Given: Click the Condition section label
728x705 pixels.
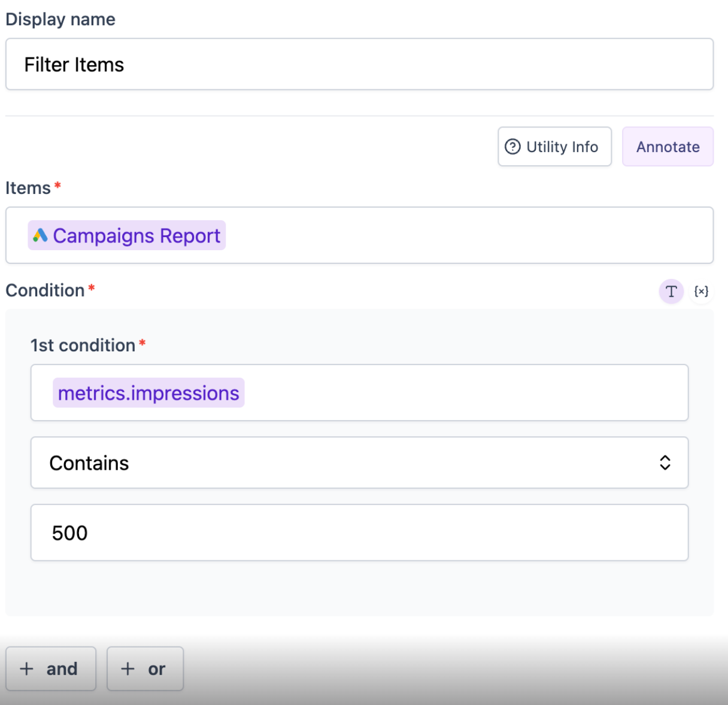Looking at the screenshot, I should coord(45,290).
